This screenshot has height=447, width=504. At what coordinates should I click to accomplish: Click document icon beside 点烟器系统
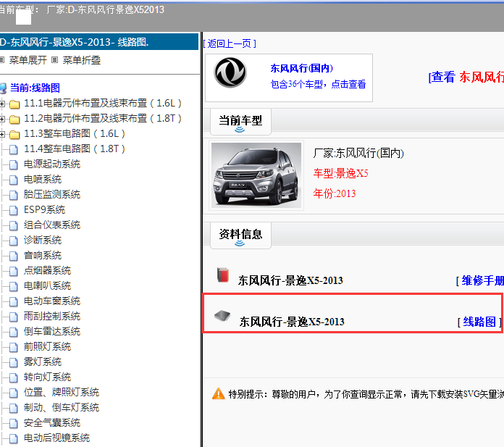(14, 271)
